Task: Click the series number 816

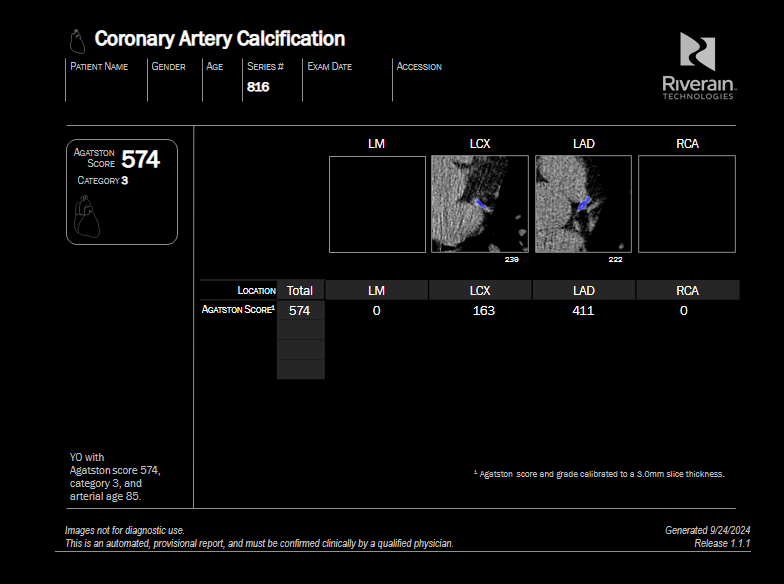Action: [258, 87]
